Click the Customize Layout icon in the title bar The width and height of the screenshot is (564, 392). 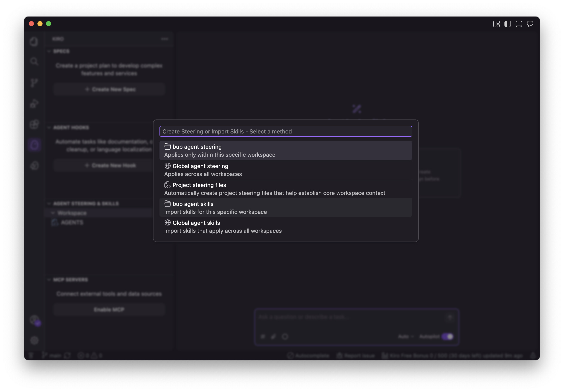[x=497, y=24]
